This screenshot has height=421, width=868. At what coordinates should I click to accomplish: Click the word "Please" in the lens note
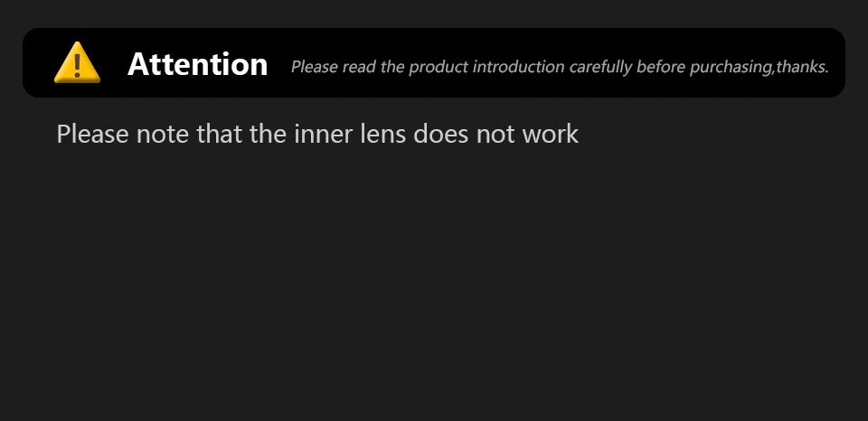pyautogui.click(x=93, y=135)
